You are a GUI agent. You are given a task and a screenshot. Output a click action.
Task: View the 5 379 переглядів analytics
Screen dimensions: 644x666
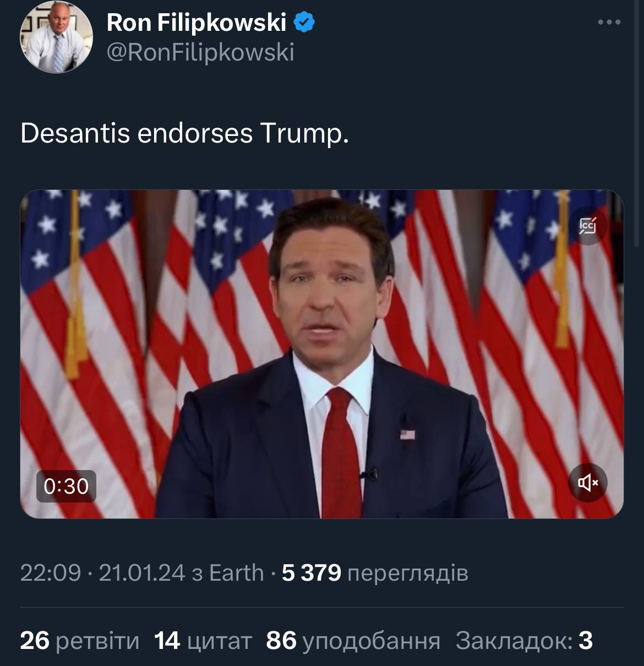tap(374, 573)
